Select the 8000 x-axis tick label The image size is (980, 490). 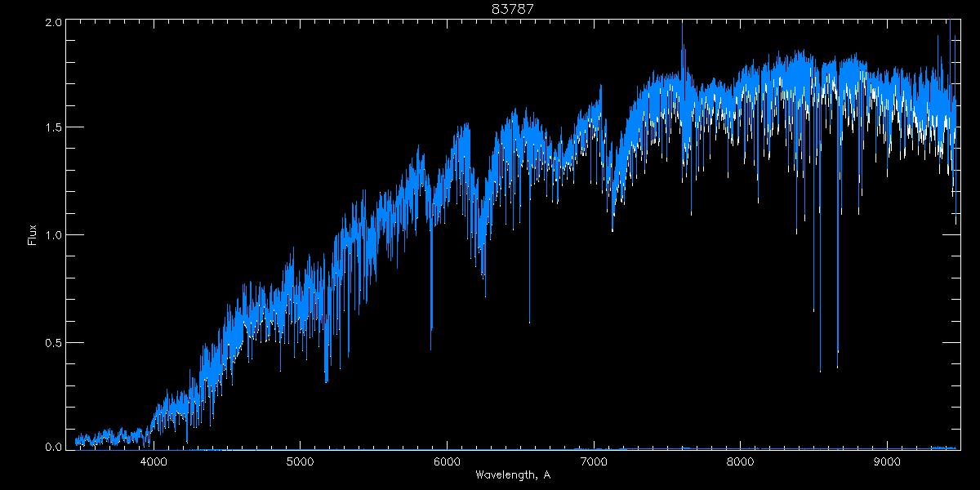tap(740, 461)
